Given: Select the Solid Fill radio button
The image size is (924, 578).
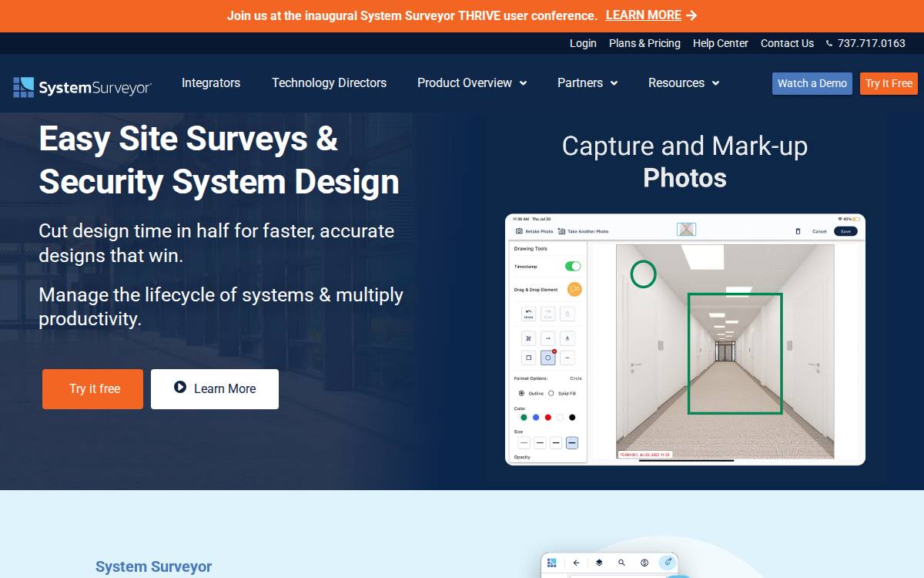Looking at the screenshot, I should tap(551, 393).
